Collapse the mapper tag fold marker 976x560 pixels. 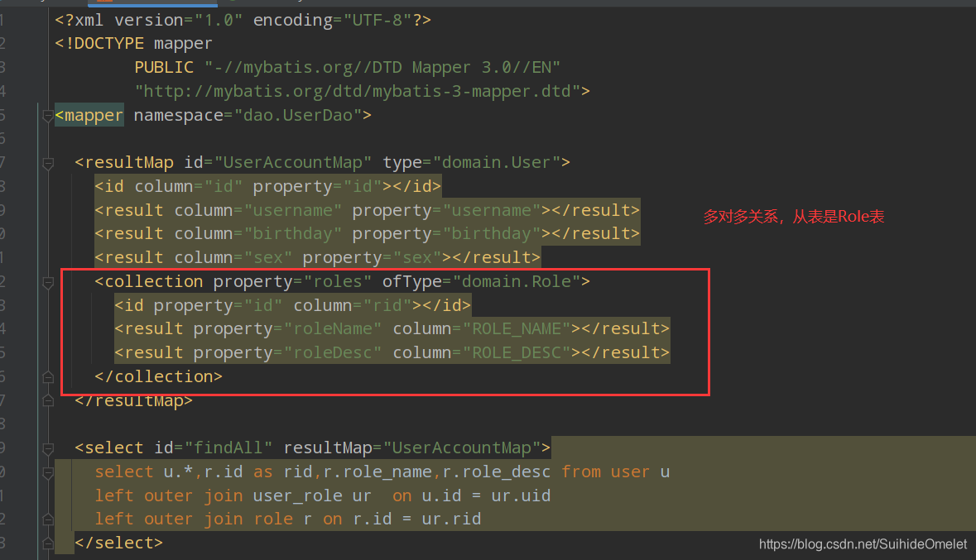[x=48, y=116]
